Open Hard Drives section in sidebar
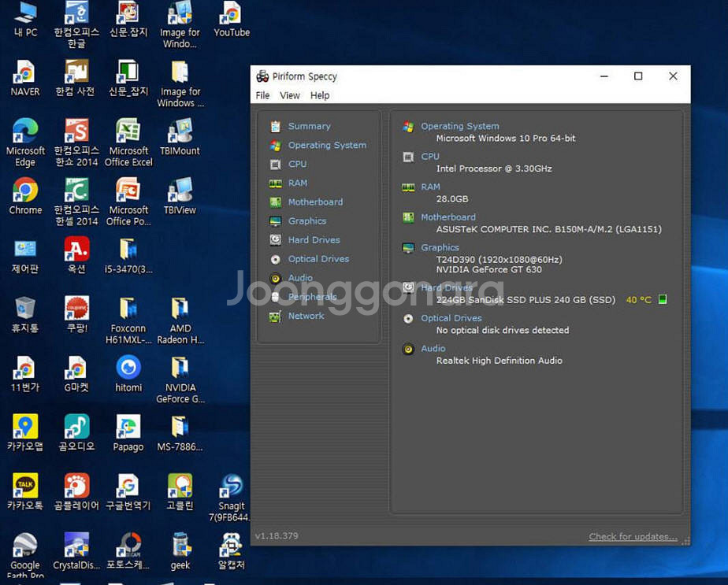728x585 pixels. (314, 240)
